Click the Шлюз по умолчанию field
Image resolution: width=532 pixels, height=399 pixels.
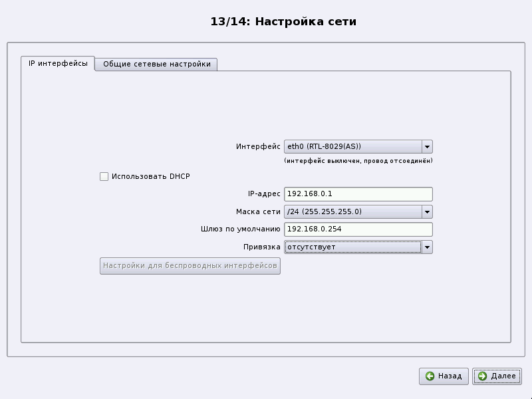(358, 229)
